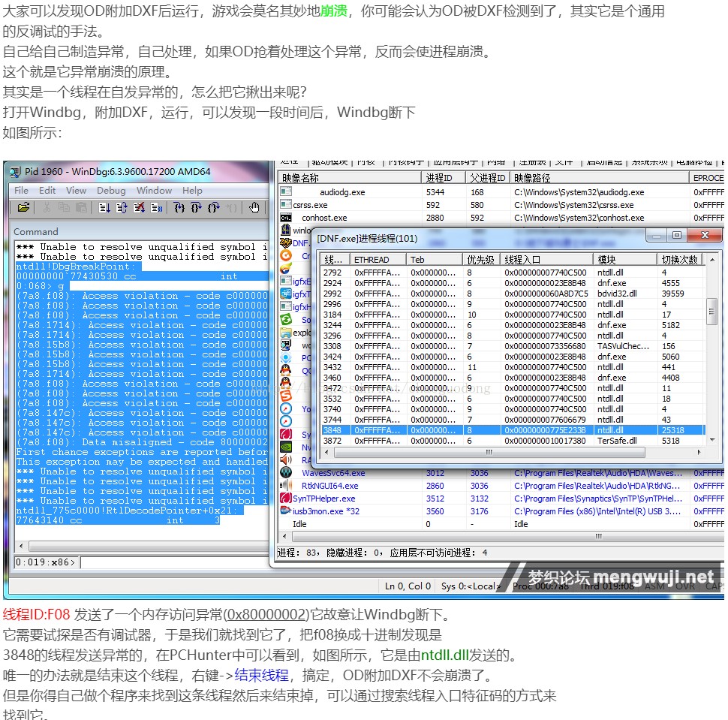This screenshot has height=720, width=728.
Task: Click the RtkNGUI64.exe speaker icon
Action: pos(286,486)
